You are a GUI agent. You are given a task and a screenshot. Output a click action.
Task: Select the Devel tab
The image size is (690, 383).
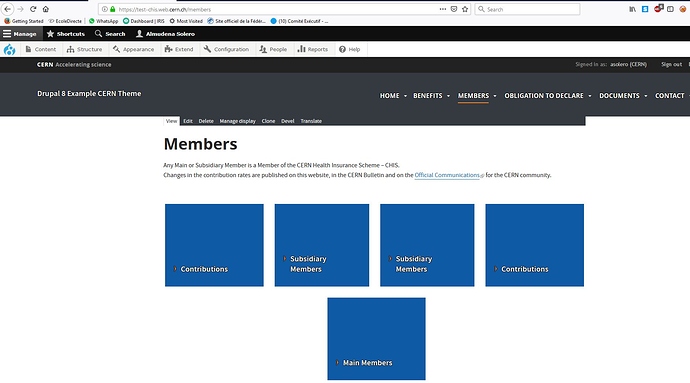pos(288,121)
